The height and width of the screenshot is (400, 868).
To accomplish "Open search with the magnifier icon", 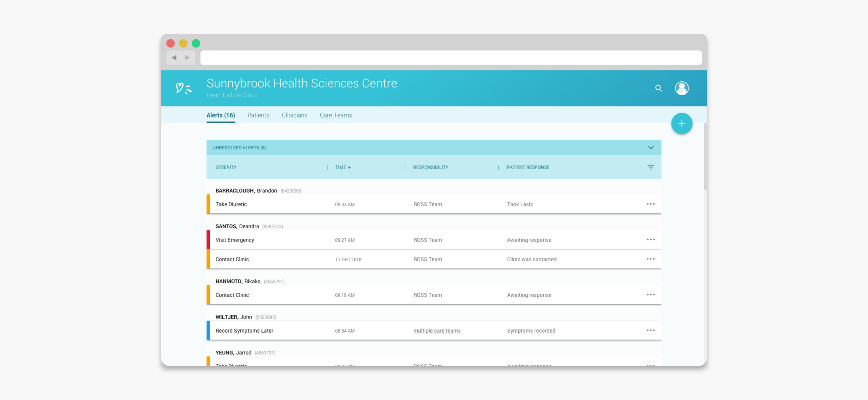I will click(658, 88).
